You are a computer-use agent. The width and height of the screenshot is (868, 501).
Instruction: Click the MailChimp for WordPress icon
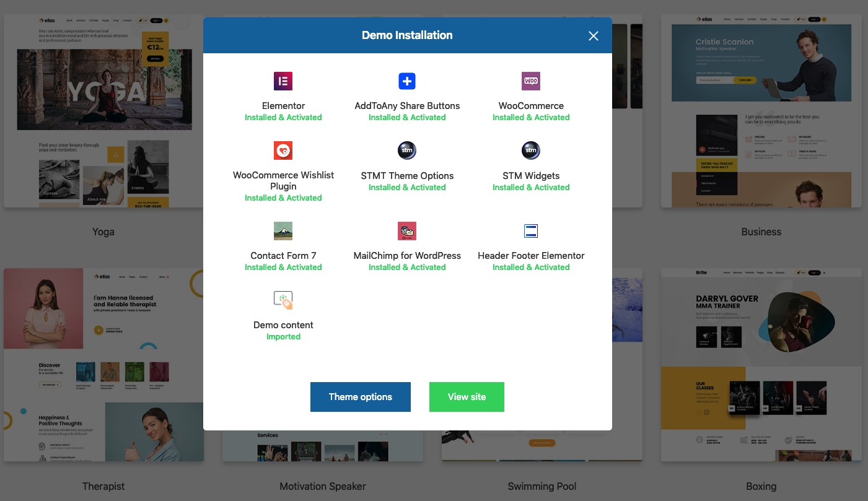(x=407, y=231)
